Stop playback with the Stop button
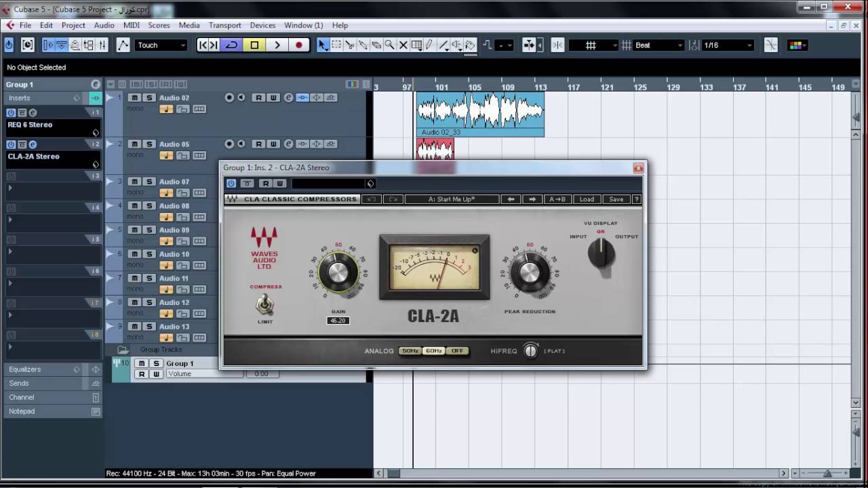This screenshot has height=488, width=868. click(254, 45)
